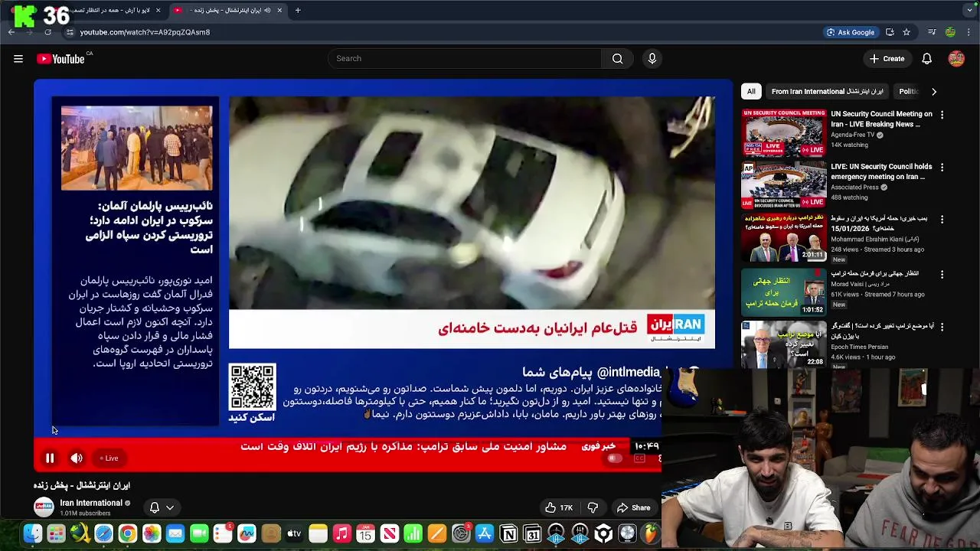This screenshot has width=980, height=551.
Task: Open site information icon in address bar
Action: (x=70, y=32)
